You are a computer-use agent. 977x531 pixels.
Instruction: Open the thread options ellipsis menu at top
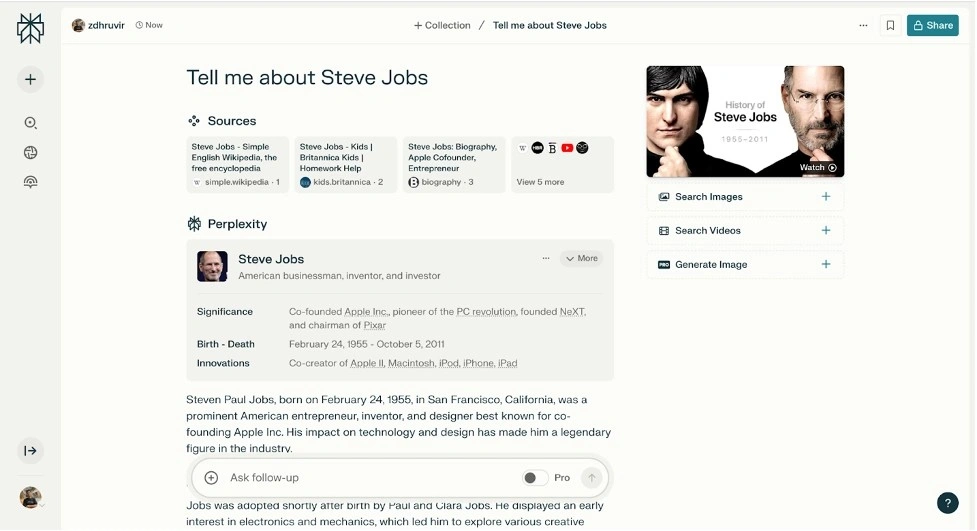[x=863, y=25]
